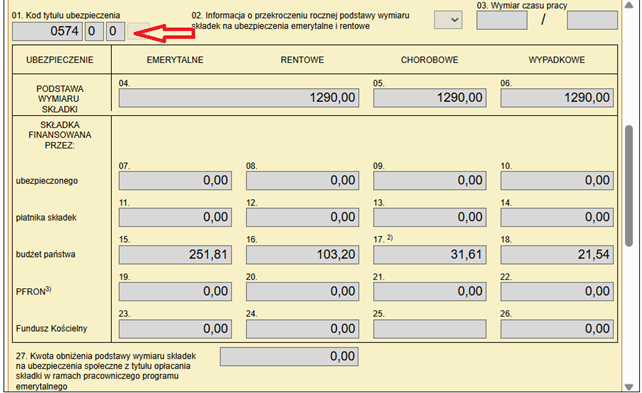Click the PFRON row label
This screenshot has height=393, width=642.
pyautogui.click(x=34, y=291)
